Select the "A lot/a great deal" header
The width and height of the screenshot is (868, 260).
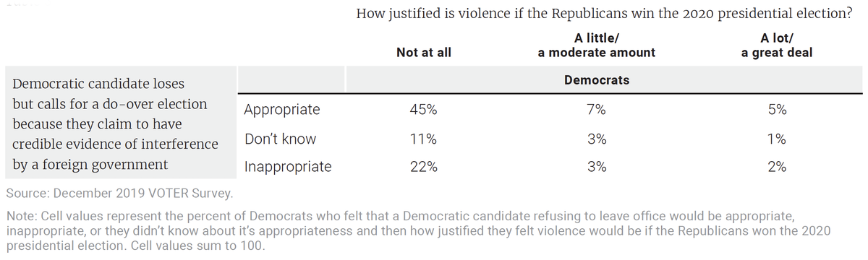point(772,45)
